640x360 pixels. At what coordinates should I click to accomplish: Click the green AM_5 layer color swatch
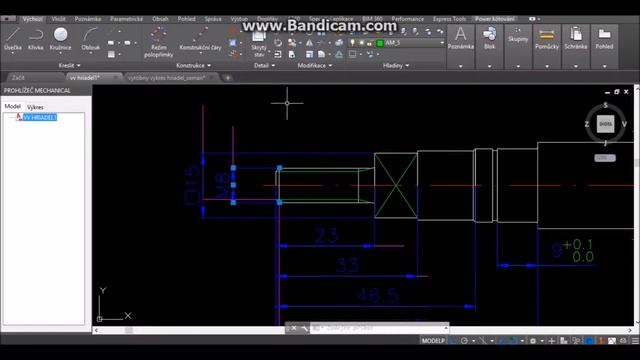click(x=380, y=43)
